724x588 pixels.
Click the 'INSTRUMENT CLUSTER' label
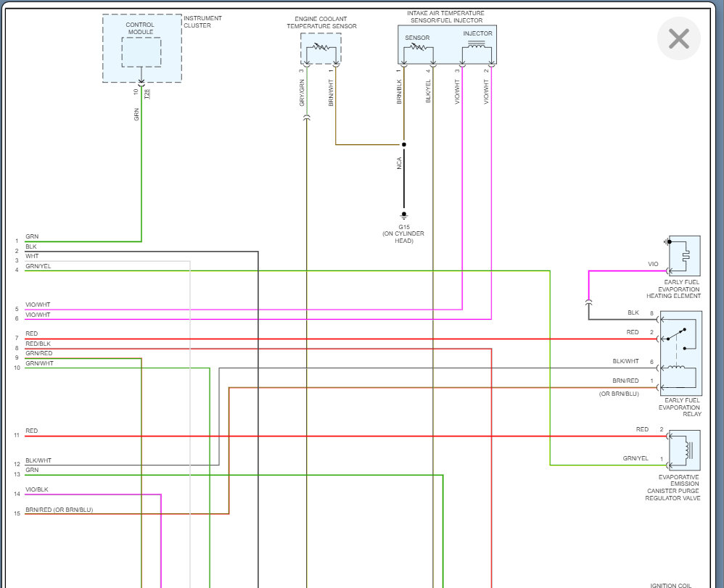(x=202, y=22)
